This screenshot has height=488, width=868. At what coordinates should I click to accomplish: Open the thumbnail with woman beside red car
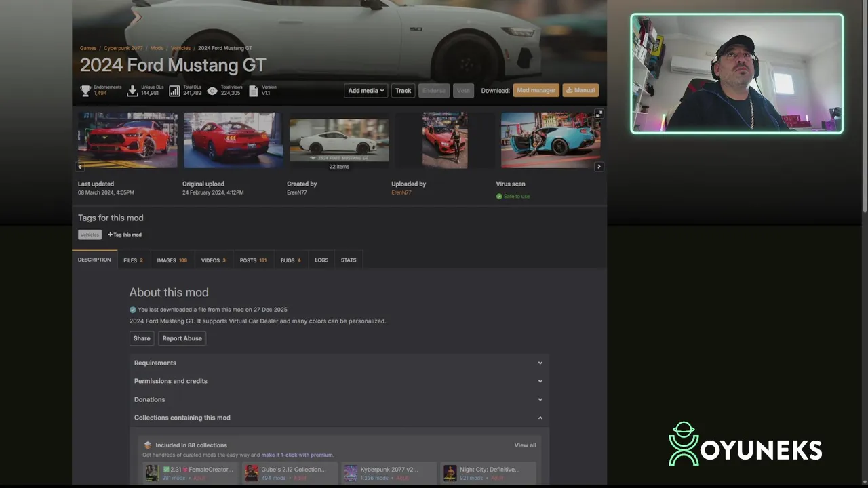pyautogui.click(x=445, y=140)
